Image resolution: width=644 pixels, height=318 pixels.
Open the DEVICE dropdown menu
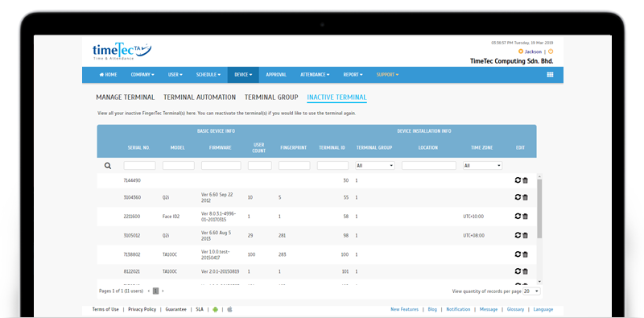[243, 75]
